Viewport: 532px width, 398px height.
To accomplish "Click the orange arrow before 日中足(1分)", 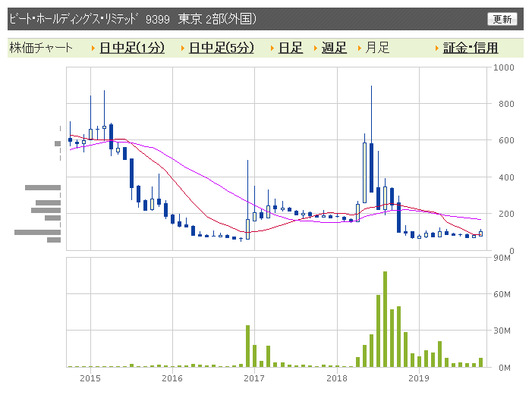I will (93, 49).
